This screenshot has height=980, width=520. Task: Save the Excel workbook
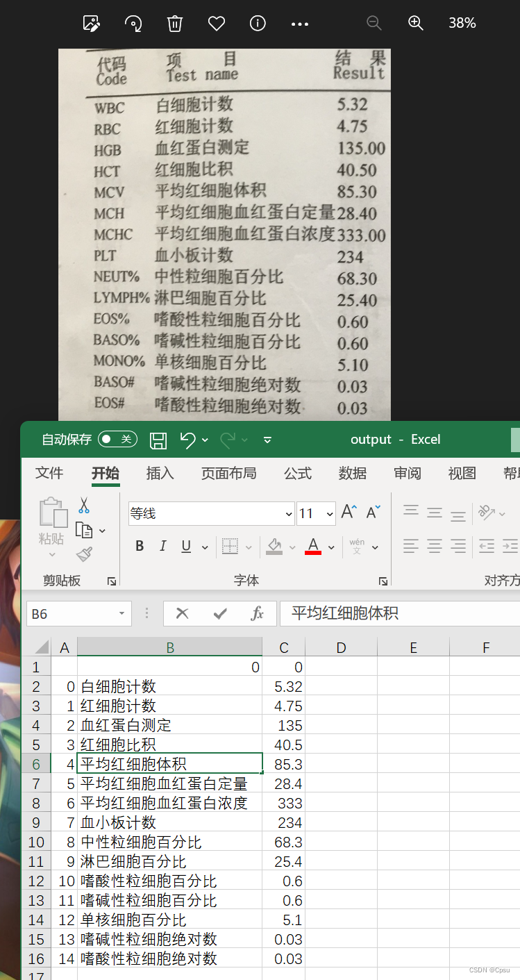point(158,440)
